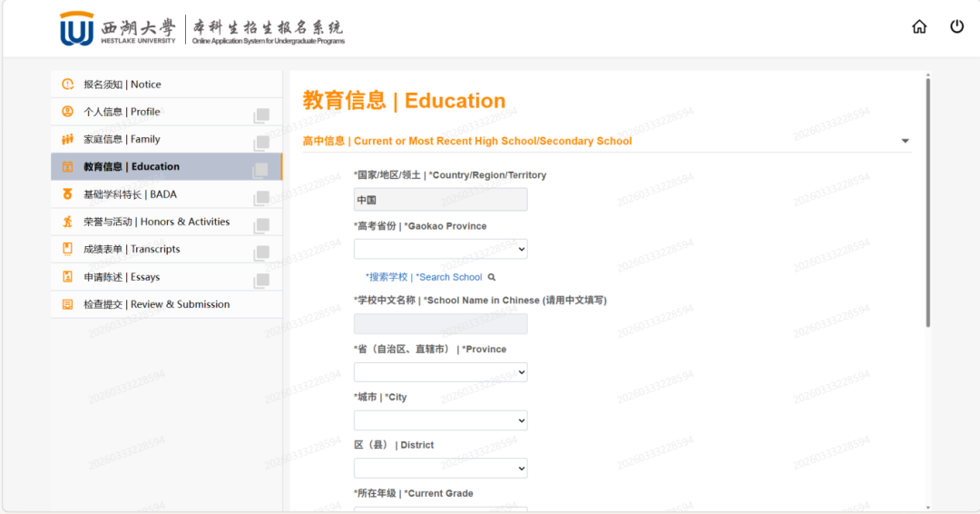Click the power logout icon

[957, 26]
